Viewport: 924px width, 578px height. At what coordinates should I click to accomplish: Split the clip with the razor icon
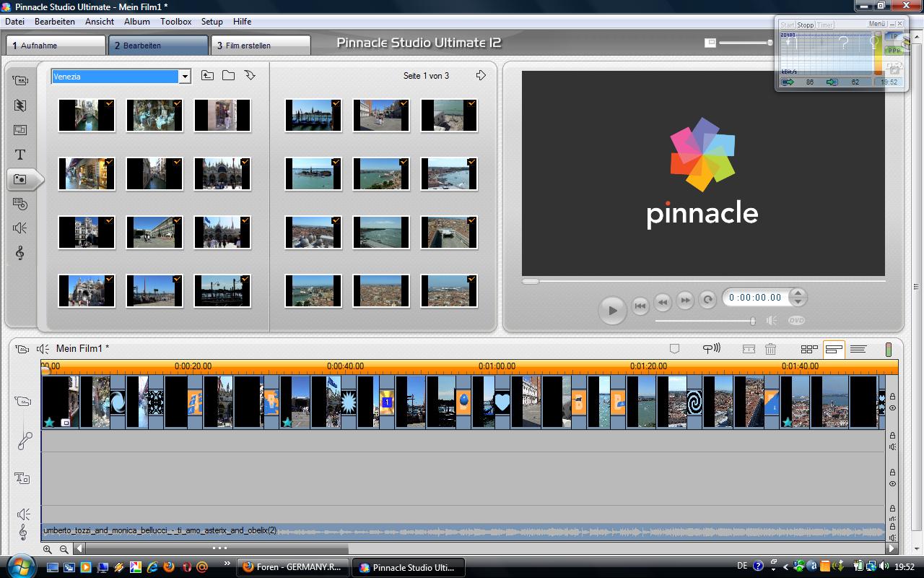pos(749,349)
